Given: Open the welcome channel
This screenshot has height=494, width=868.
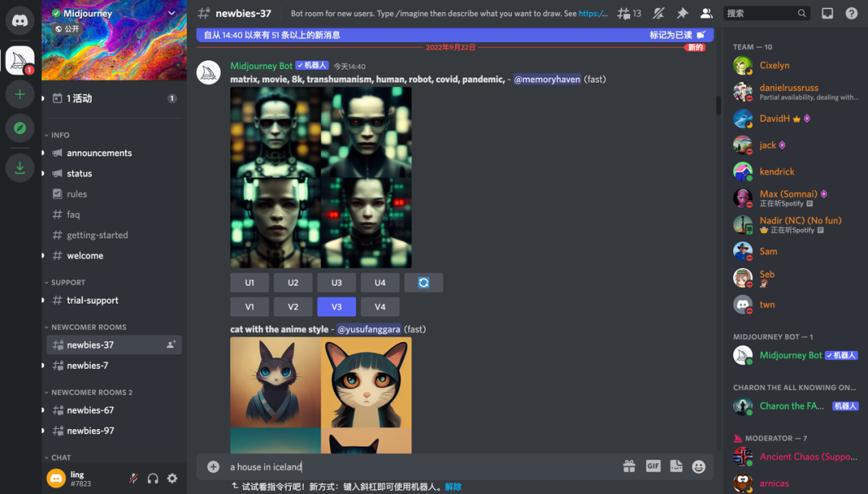Looking at the screenshot, I should (114, 255).
